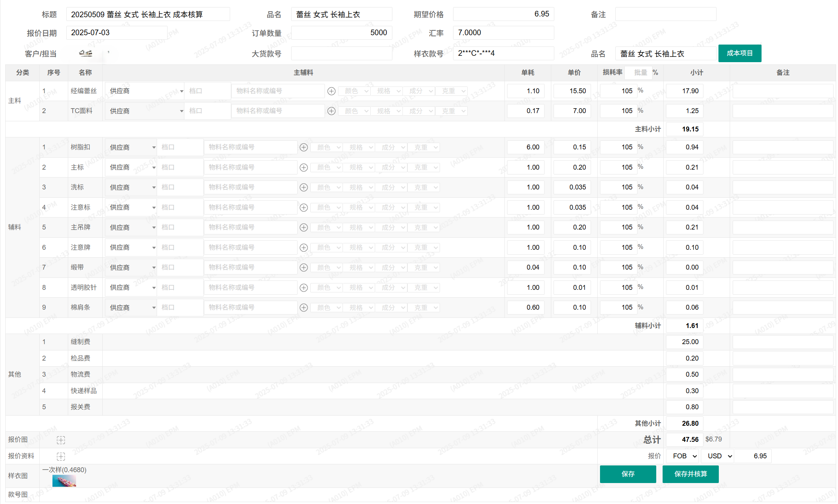Expand the 成分 dropdown in 主标 row

tap(391, 167)
